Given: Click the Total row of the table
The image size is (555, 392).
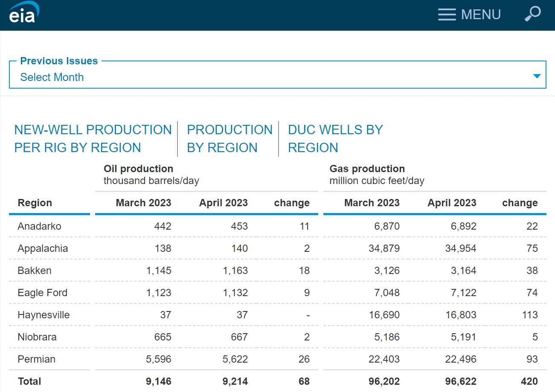Looking at the screenshot, I should click(29, 381).
